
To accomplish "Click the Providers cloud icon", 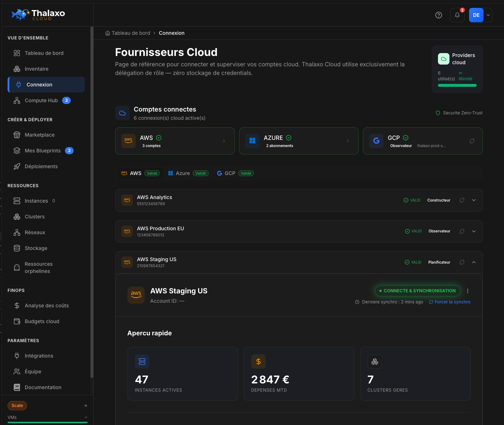I will (444, 59).
